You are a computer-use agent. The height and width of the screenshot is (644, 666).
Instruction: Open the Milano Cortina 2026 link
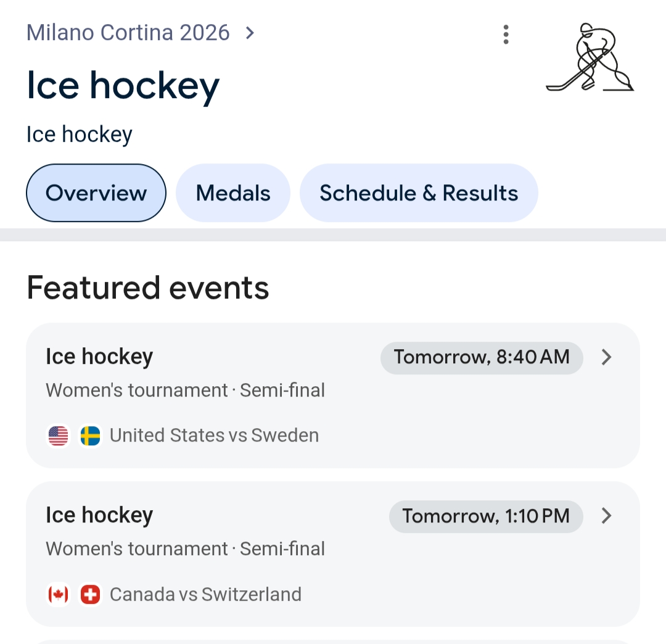pyautogui.click(x=128, y=33)
